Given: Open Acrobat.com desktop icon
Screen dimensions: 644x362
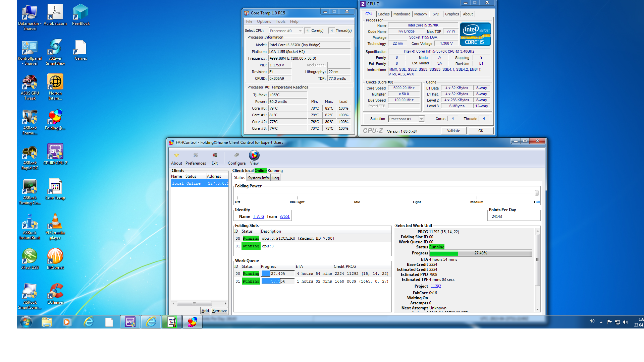Looking at the screenshot, I should (x=55, y=15).
